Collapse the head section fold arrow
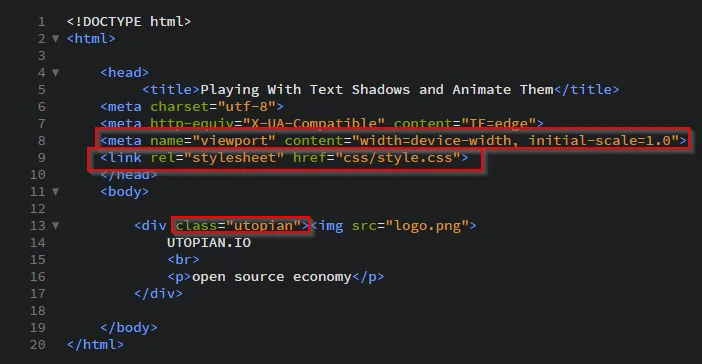 [56, 73]
